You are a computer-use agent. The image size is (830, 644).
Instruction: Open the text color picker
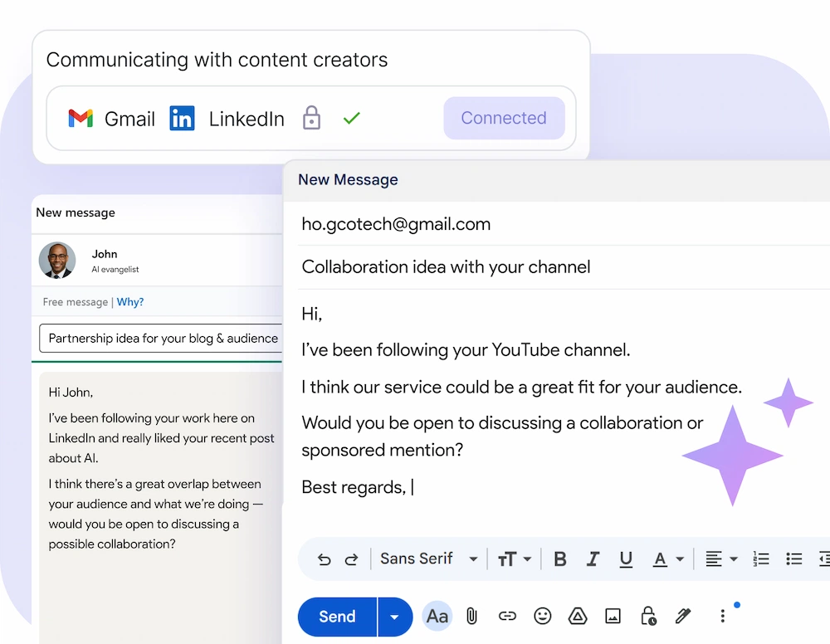(668, 559)
